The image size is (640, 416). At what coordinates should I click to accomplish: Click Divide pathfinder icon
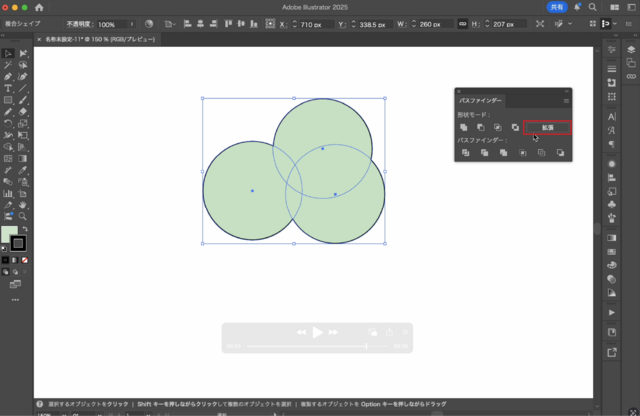(x=465, y=153)
